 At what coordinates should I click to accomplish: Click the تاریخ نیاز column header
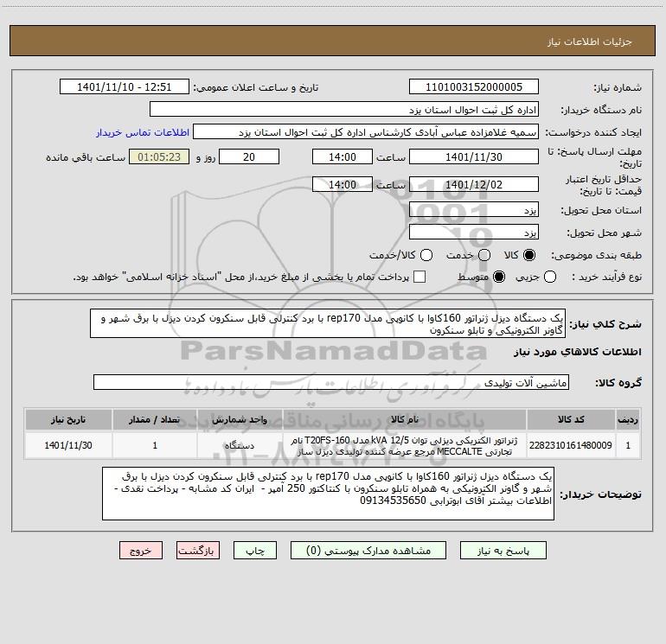pyautogui.click(x=68, y=419)
